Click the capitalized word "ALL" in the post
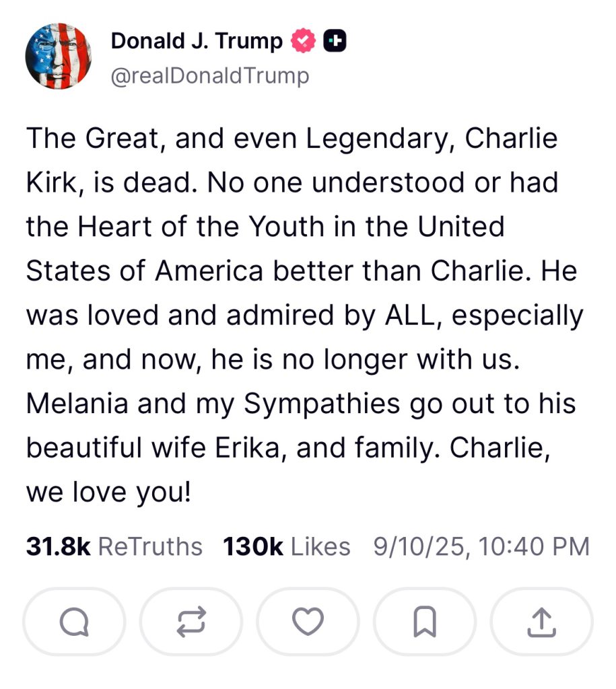This screenshot has height=689, width=616. (410, 316)
